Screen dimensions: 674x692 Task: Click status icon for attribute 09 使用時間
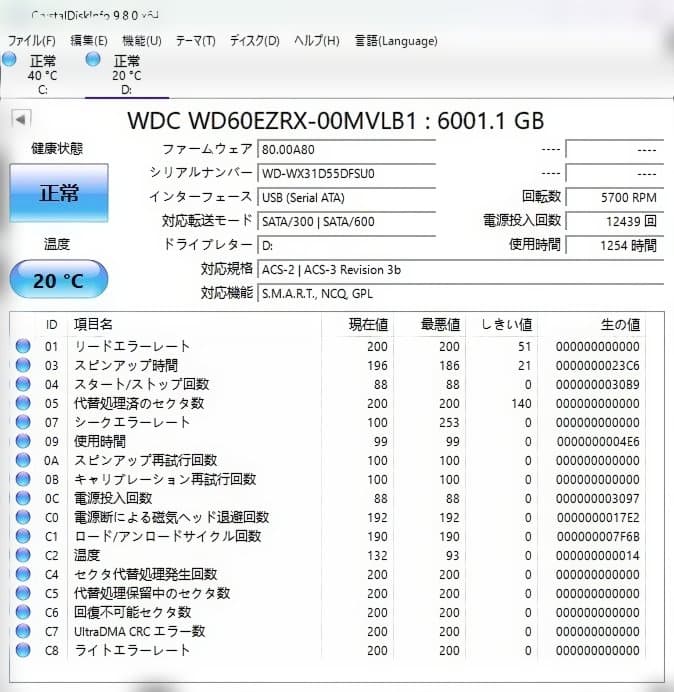tap(23, 441)
